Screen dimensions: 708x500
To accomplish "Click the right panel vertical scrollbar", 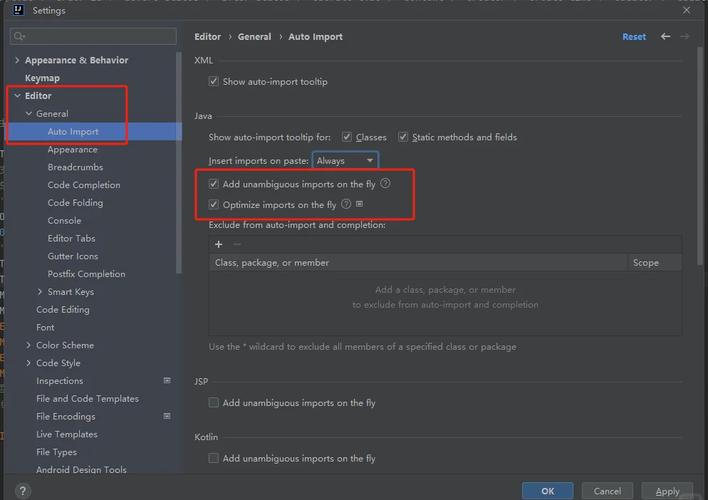I will pyautogui.click(x=700, y=156).
